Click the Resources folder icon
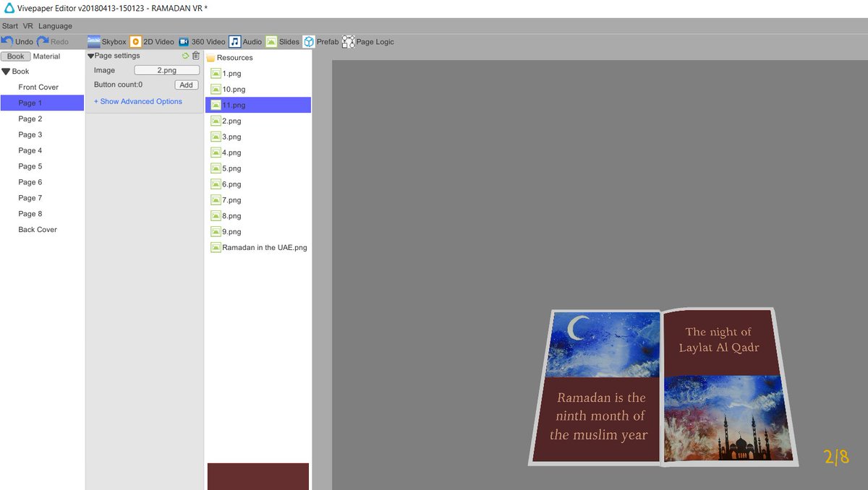868x490 pixels. 210,58
